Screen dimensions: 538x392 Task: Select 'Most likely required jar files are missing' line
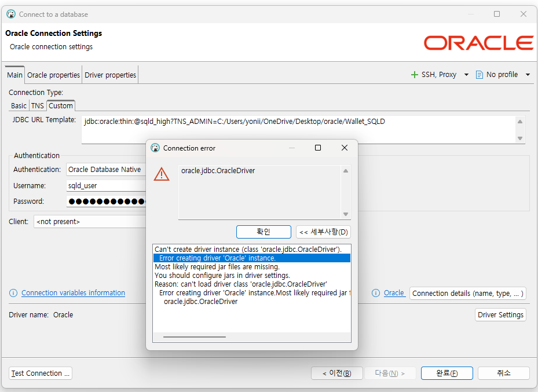click(x=217, y=266)
